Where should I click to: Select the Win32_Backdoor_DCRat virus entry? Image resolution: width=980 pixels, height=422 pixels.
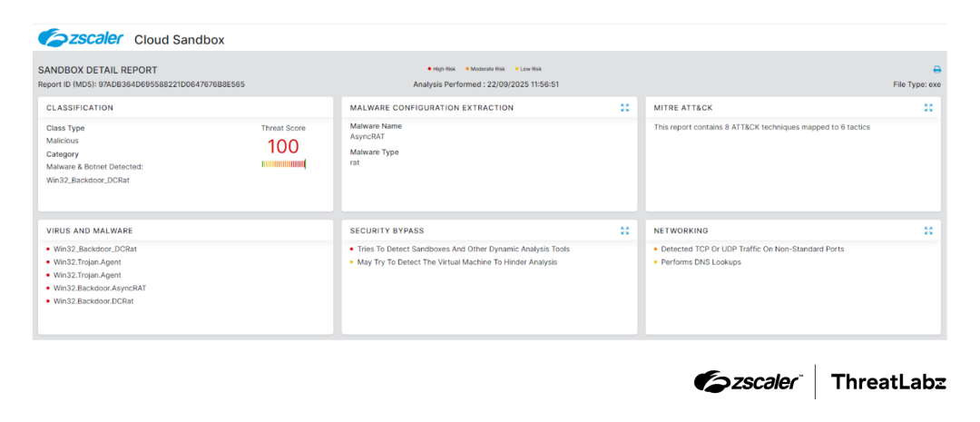pos(94,249)
